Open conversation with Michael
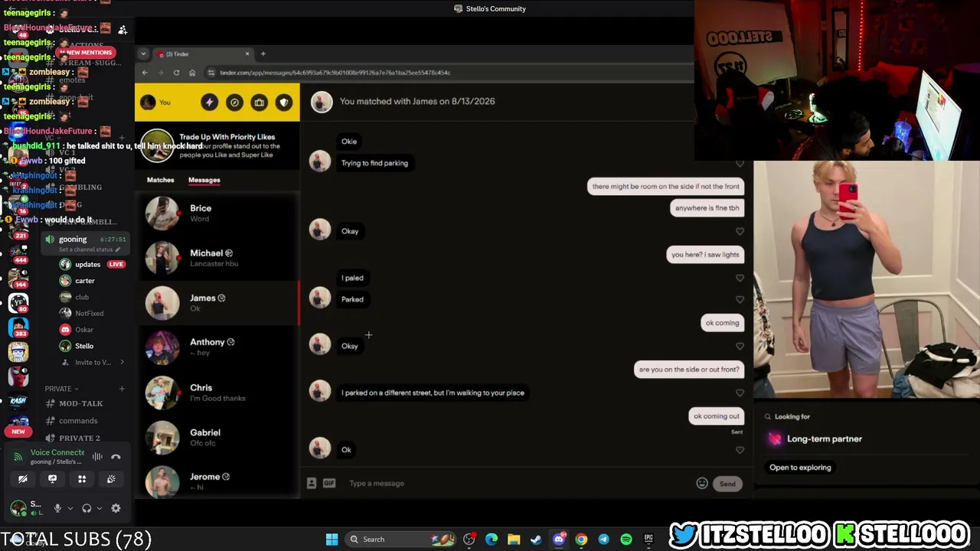Image resolution: width=980 pixels, height=551 pixels. pyautogui.click(x=218, y=258)
